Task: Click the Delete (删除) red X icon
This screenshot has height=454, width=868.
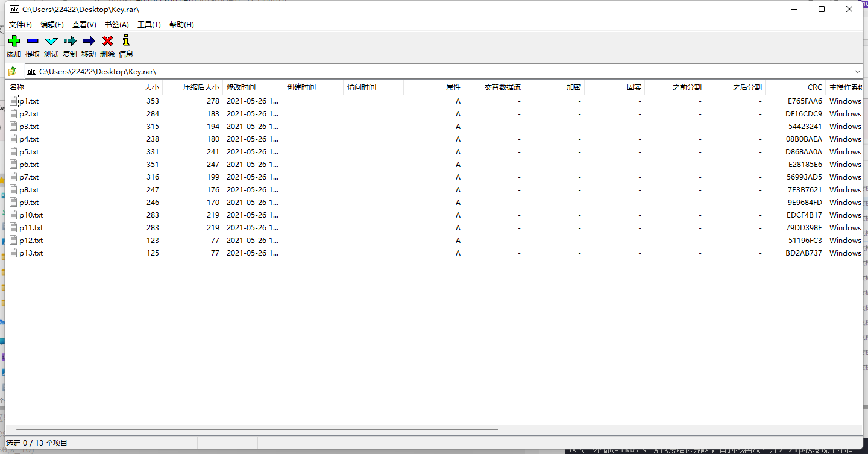Action: coord(107,41)
